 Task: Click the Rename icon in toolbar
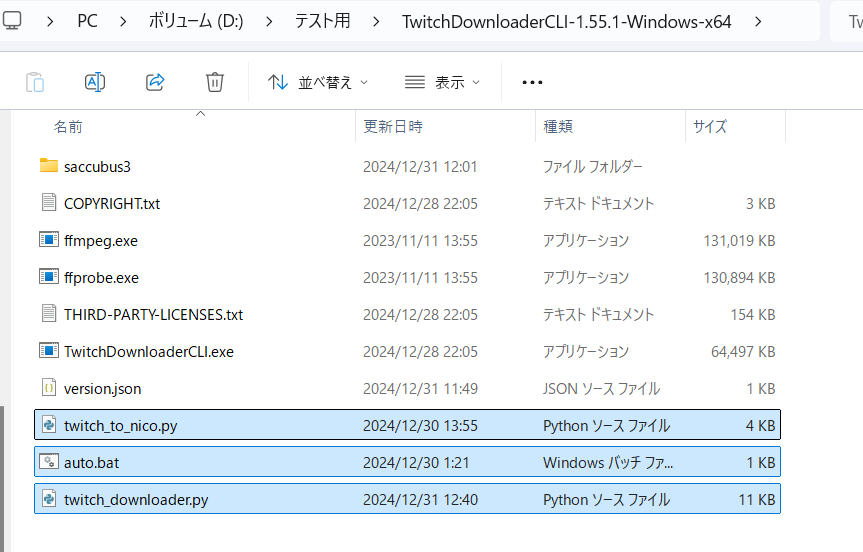pyautogui.click(x=95, y=82)
